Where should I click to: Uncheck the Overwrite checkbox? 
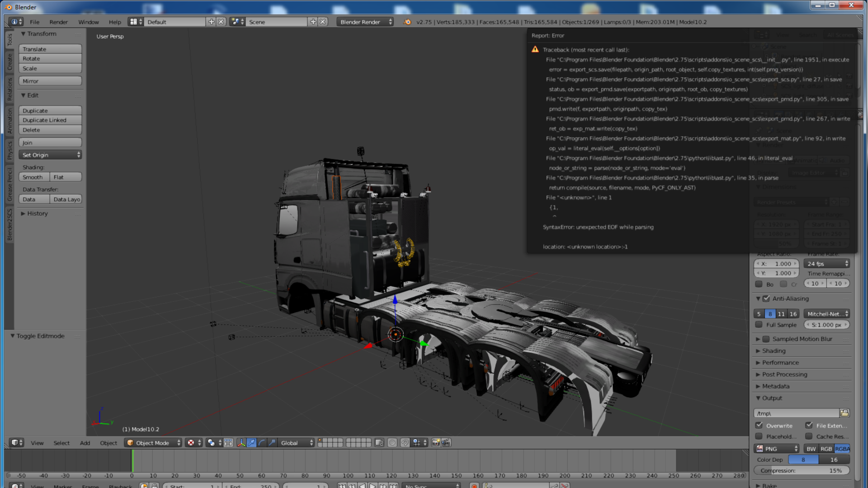(759, 425)
